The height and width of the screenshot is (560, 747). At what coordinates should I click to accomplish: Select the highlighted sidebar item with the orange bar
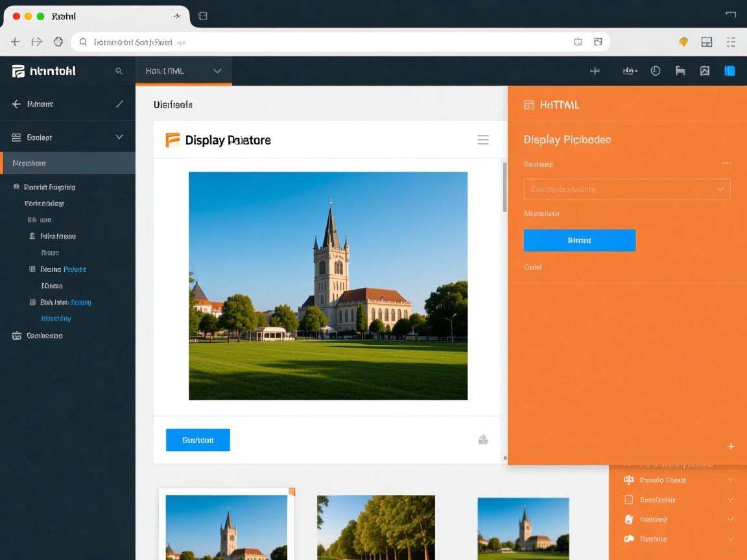[67, 163]
